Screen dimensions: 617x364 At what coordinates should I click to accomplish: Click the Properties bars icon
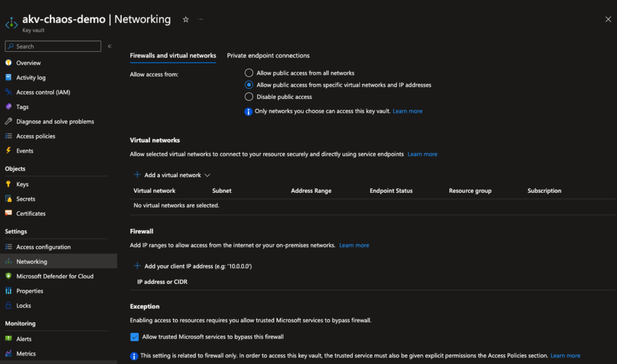coord(8,291)
